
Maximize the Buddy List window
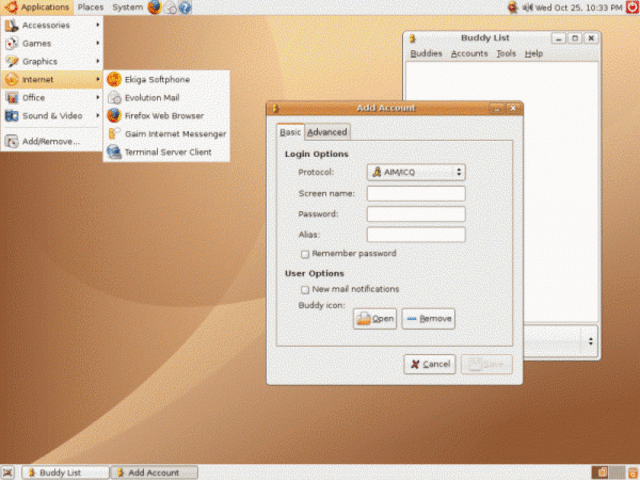[575, 38]
